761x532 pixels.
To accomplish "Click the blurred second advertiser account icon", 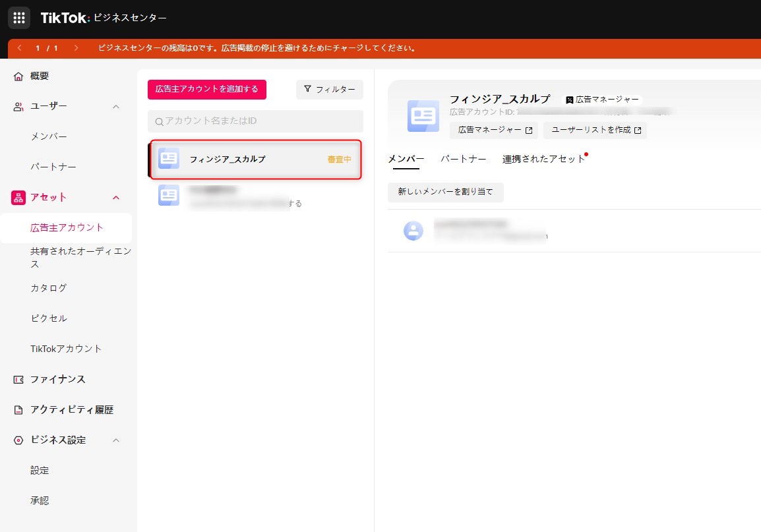I will 169,195.
